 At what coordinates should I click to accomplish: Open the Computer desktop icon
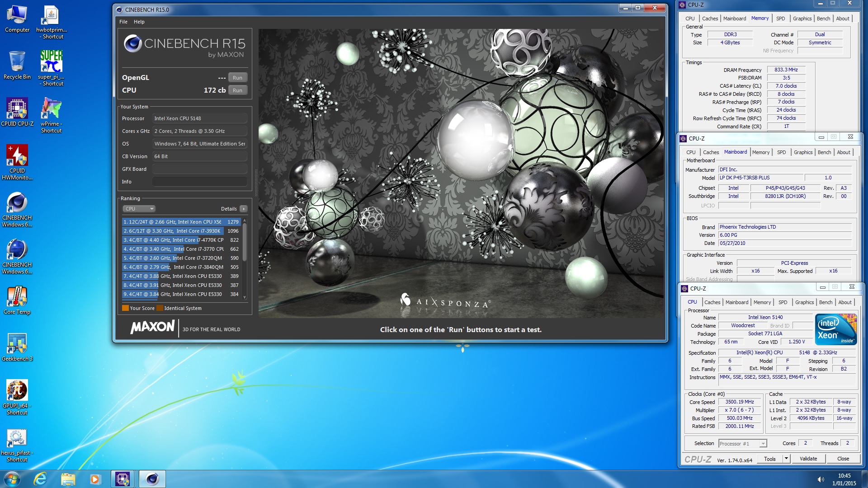pos(17,19)
